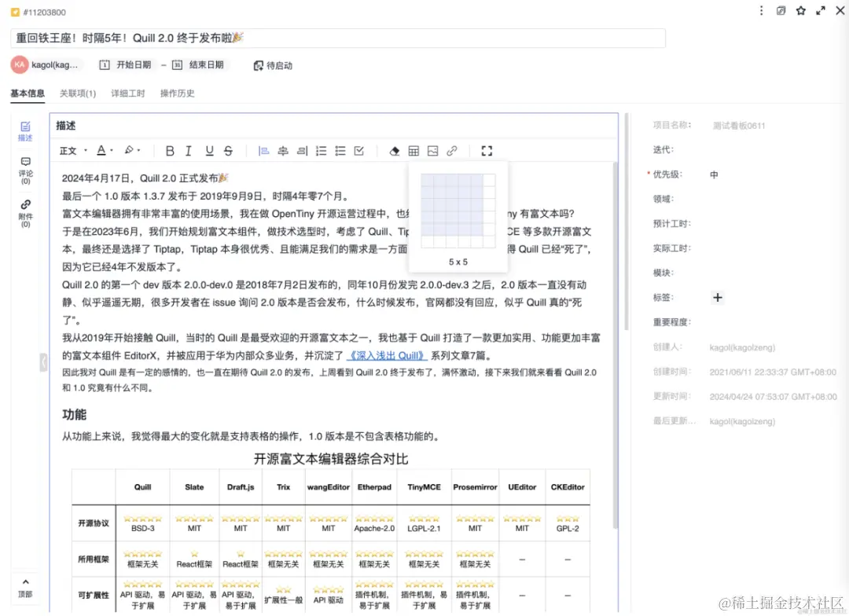Open highlight background color dropdown
Viewport: 849px width, 616px height.
[x=132, y=151]
